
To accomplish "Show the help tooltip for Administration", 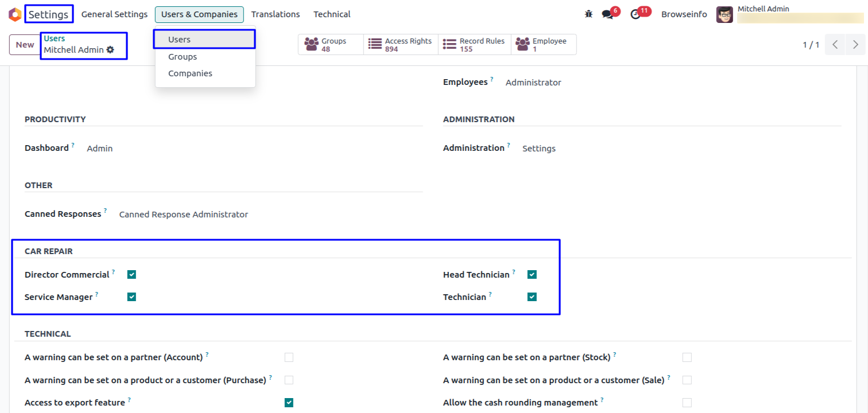I will coord(509,146).
